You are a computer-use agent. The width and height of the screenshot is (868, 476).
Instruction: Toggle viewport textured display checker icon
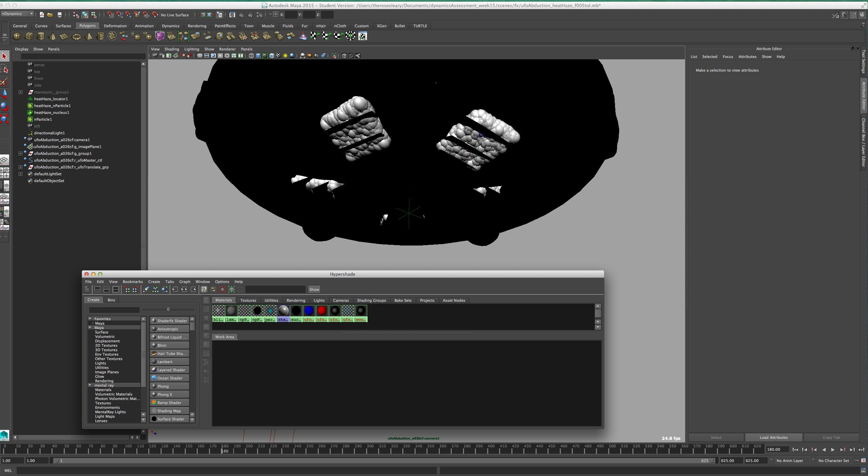pyautogui.click(x=279, y=56)
